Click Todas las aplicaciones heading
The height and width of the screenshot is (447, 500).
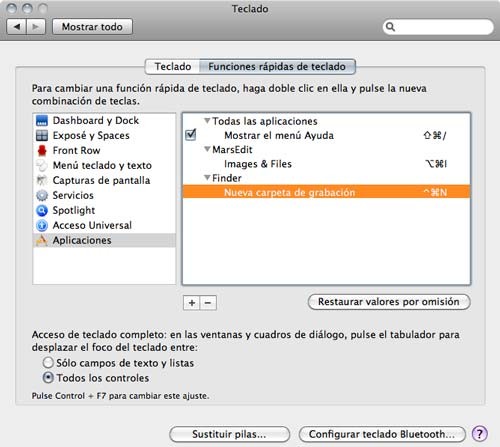[x=265, y=121]
